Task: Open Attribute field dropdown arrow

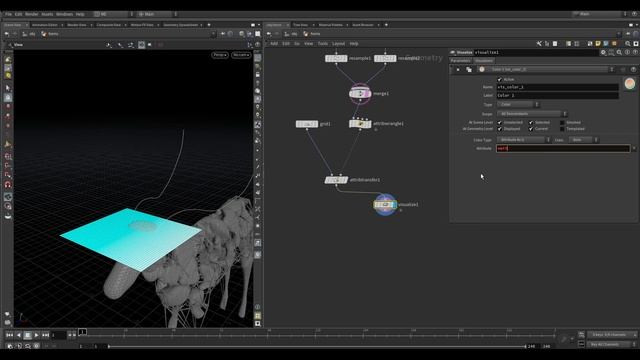Action: 634,149
